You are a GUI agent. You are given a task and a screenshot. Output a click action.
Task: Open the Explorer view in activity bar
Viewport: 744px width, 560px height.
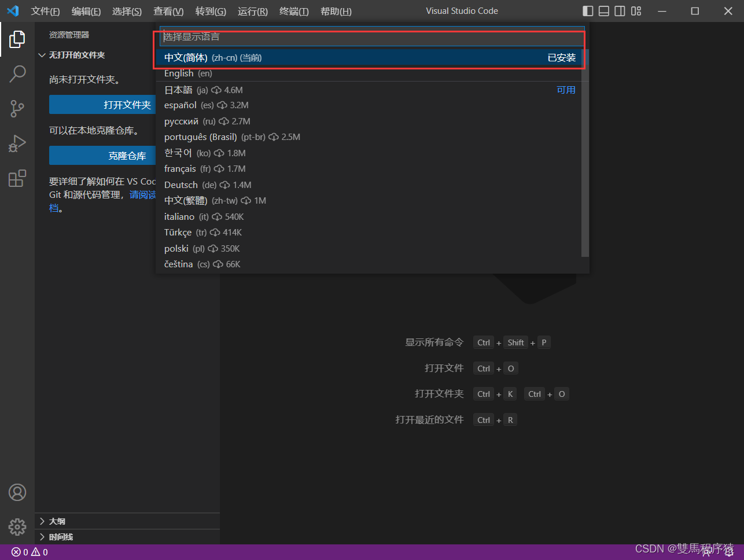[17, 39]
